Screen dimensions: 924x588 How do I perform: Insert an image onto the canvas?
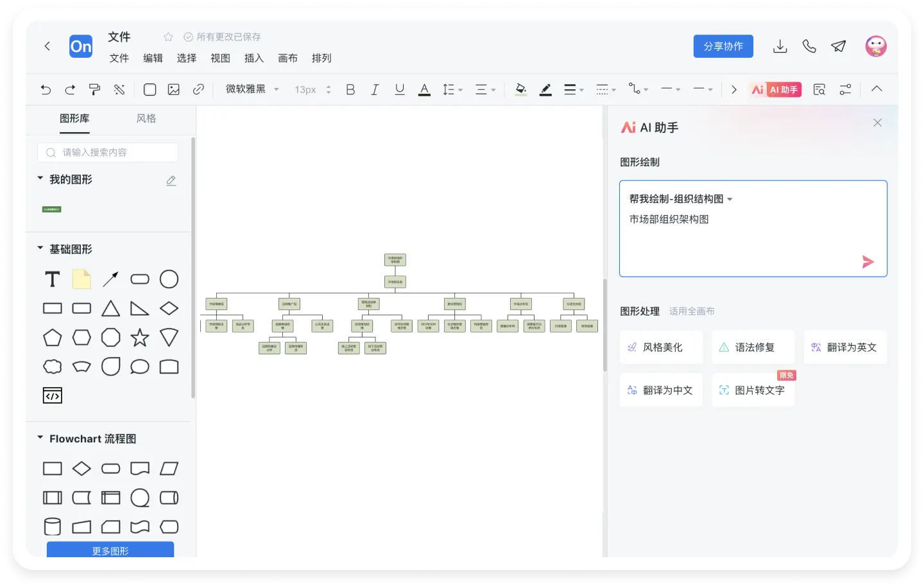click(174, 89)
